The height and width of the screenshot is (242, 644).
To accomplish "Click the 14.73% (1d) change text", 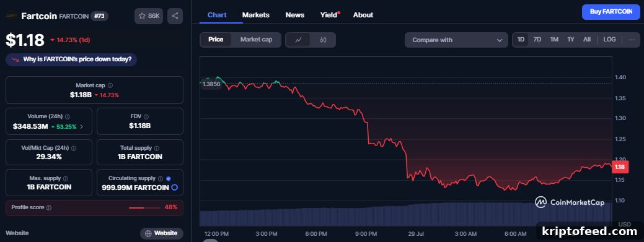I will pos(74,40).
